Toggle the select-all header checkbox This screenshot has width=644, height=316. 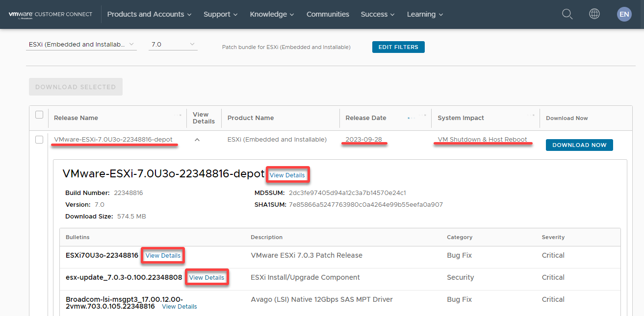(x=39, y=115)
